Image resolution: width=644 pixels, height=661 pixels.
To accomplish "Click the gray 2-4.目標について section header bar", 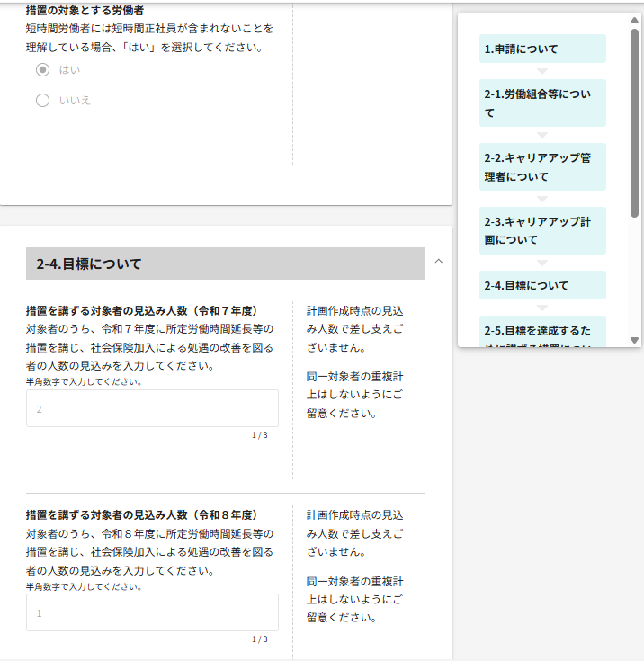I will 225,264.
